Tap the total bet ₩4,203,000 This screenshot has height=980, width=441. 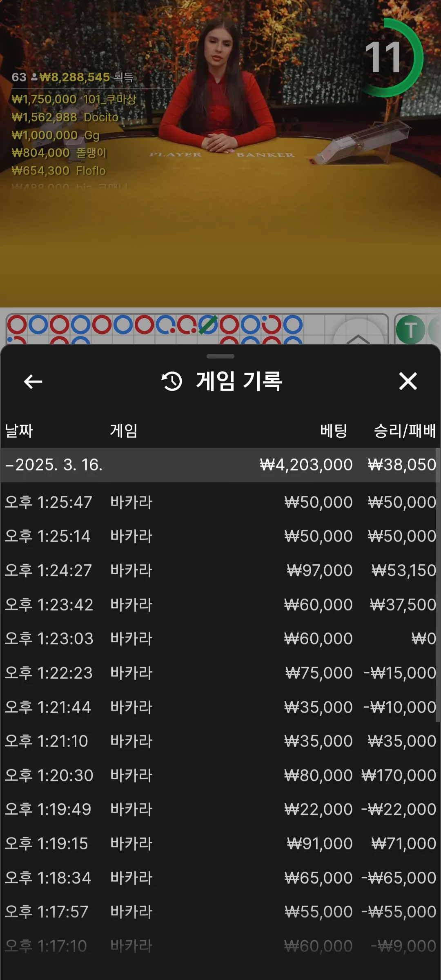coord(306,465)
